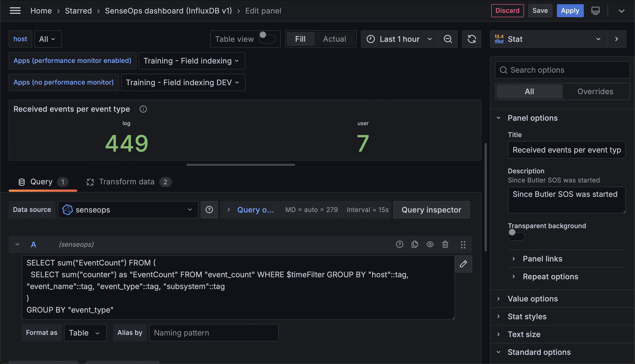
Task: Delete query A with the trash icon
Action: tap(445, 244)
